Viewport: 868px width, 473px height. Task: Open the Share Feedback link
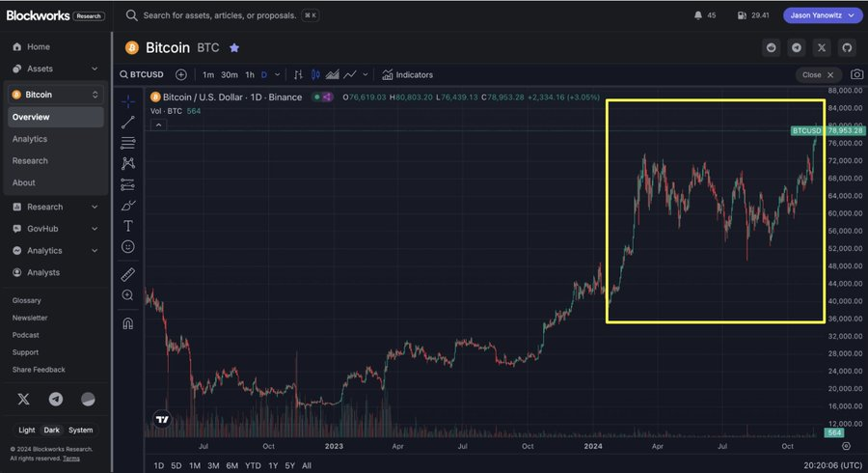tap(39, 370)
